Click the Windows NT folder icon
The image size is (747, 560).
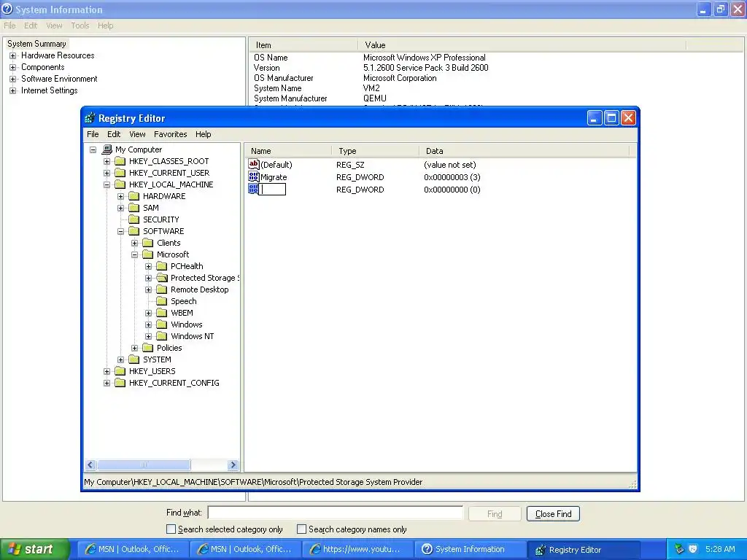(x=162, y=336)
